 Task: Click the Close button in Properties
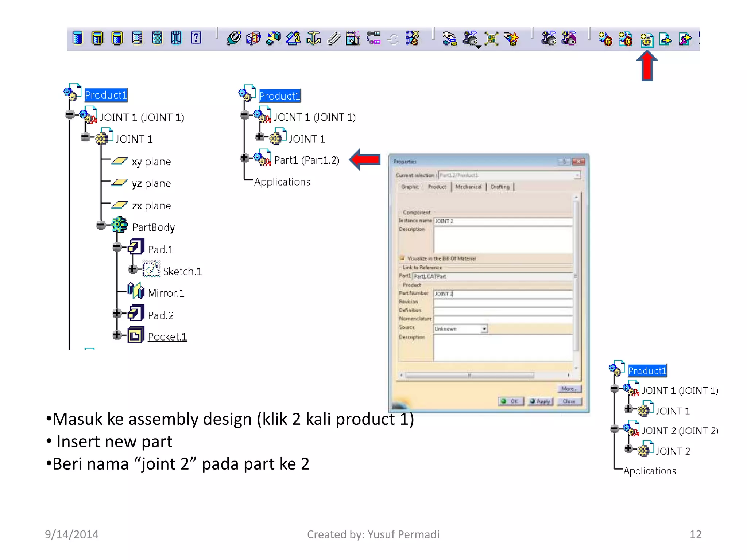[x=569, y=401]
